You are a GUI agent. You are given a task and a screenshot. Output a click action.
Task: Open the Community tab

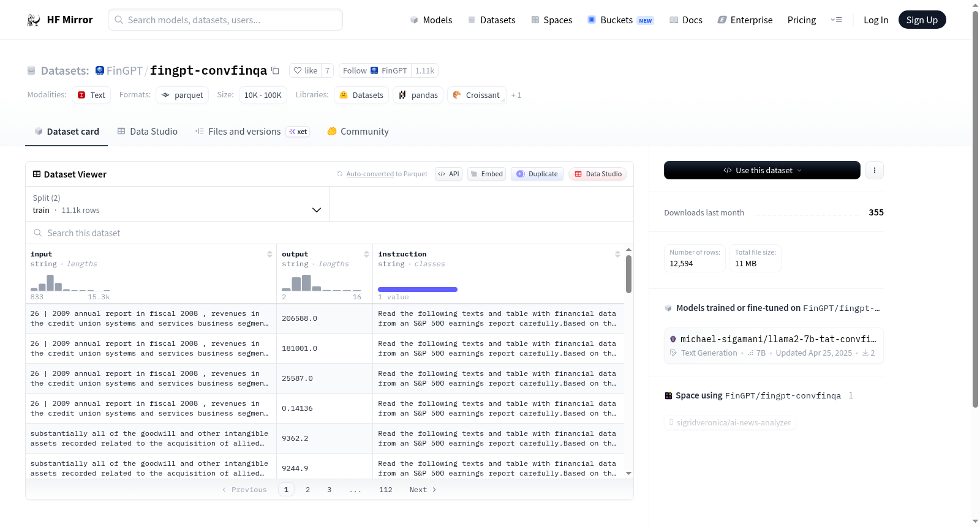tap(358, 132)
